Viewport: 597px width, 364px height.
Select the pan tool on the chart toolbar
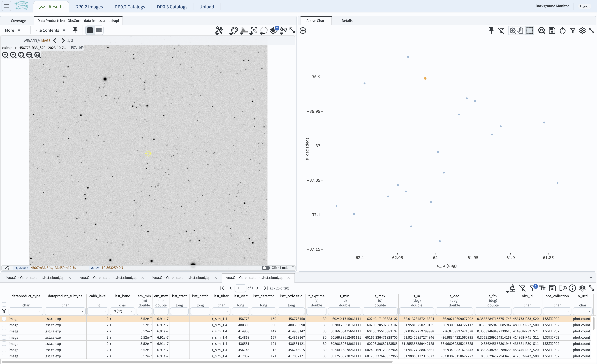[x=521, y=30]
